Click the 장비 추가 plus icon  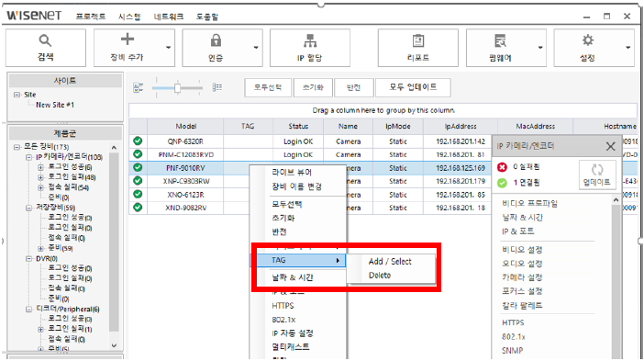click(x=128, y=39)
